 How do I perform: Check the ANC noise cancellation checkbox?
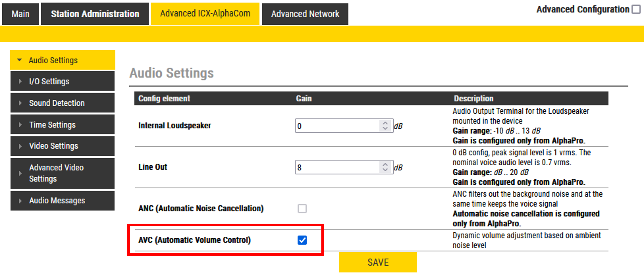(302, 208)
